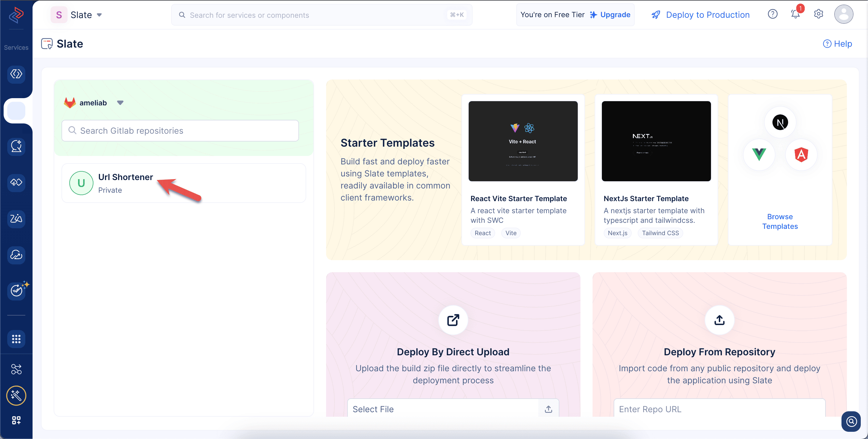Click Deploy By Direct Upload heading
The height and width of the screenshot is (439, 868).
click(453, 352)
